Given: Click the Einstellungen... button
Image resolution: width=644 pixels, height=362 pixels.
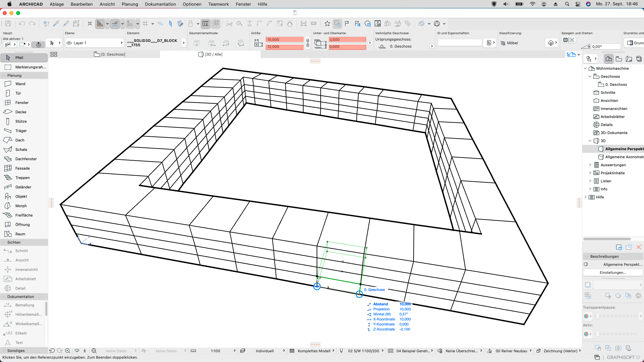Looking at the screenshot, I should (612, 273).
